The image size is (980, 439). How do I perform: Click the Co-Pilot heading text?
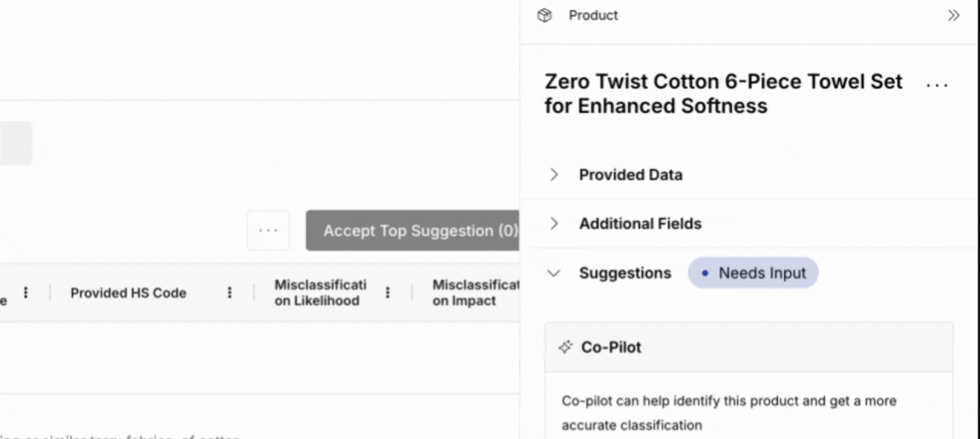(611, 347)
